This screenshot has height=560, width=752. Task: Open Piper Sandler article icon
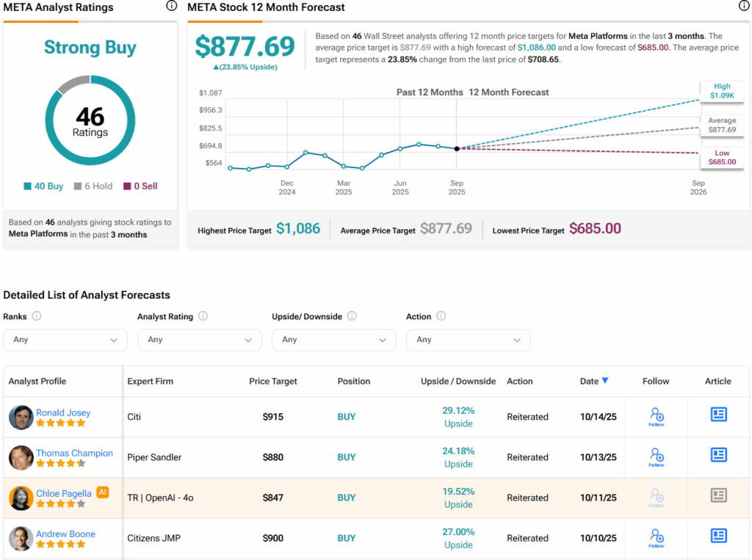tap(718, 455)
